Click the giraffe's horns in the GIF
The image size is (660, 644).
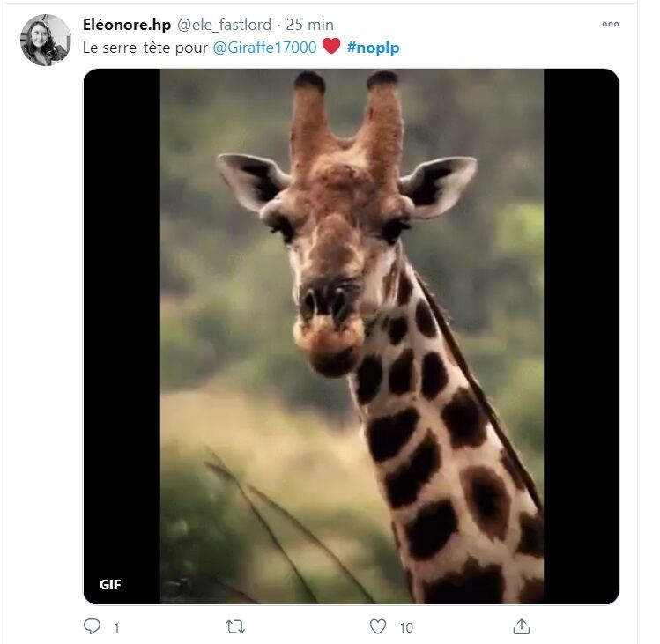(347, 122)
